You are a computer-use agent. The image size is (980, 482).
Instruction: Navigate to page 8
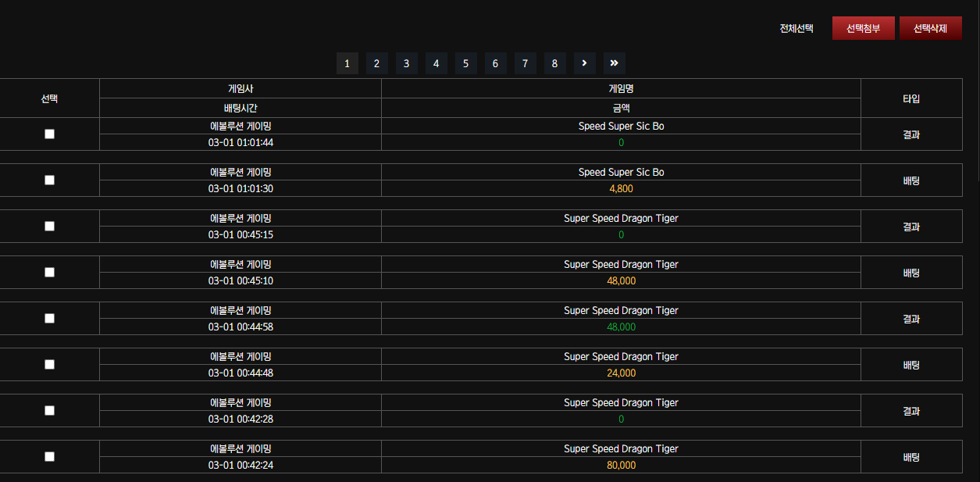pyautogui.click(x=554, y=63)
